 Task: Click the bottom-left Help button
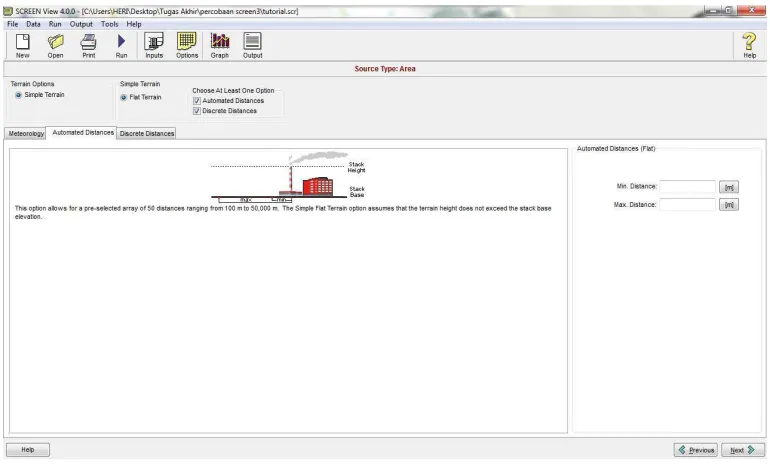(x=28, y=450)
